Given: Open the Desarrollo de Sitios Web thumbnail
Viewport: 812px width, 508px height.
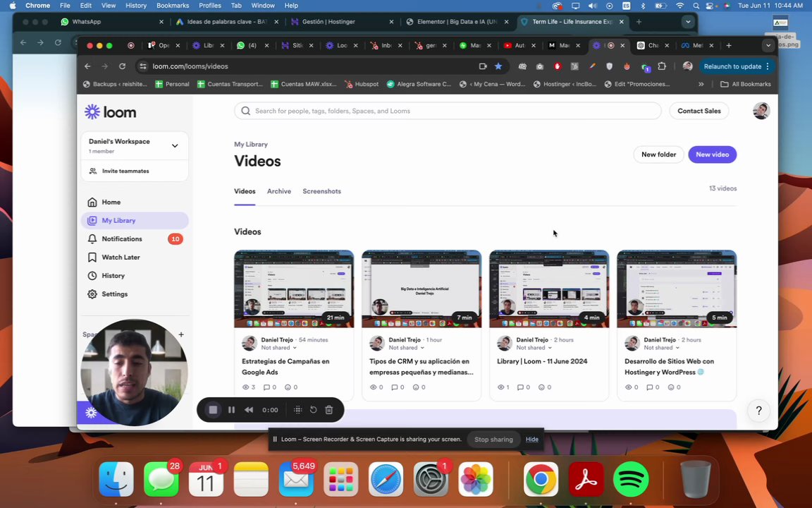Looking at the screenshot, I should [x=677, y=289].
